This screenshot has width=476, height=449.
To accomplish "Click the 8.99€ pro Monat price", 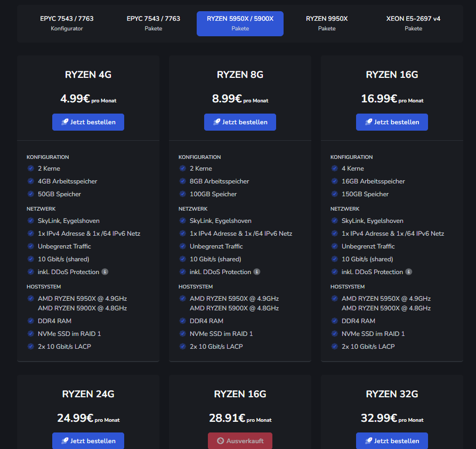I will [x=240, y=99].
